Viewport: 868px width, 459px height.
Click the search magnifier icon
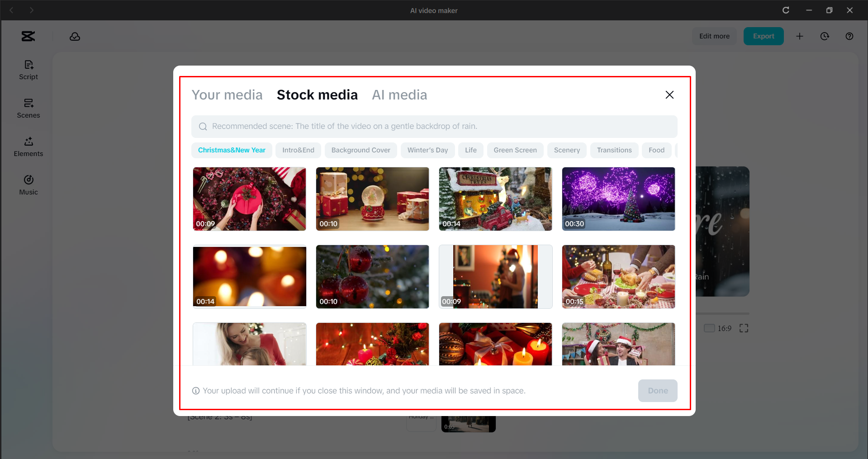[x=203, y=127]
